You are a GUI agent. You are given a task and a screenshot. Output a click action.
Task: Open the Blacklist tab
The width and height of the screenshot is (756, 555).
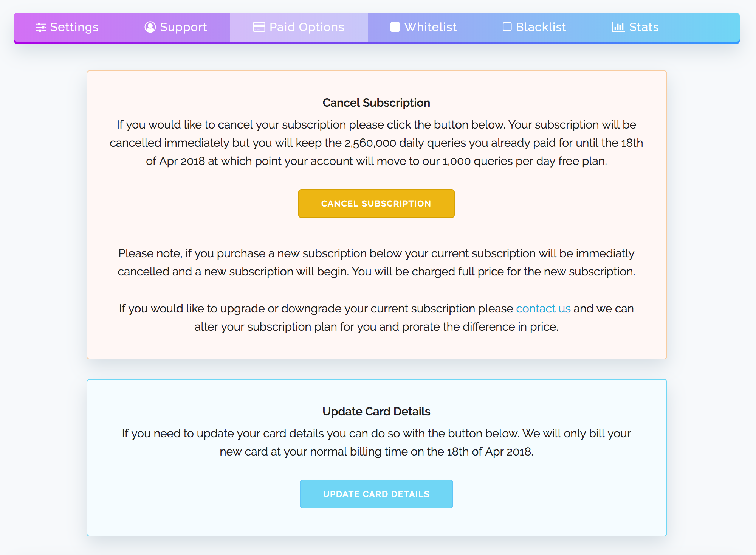[541, 27]
